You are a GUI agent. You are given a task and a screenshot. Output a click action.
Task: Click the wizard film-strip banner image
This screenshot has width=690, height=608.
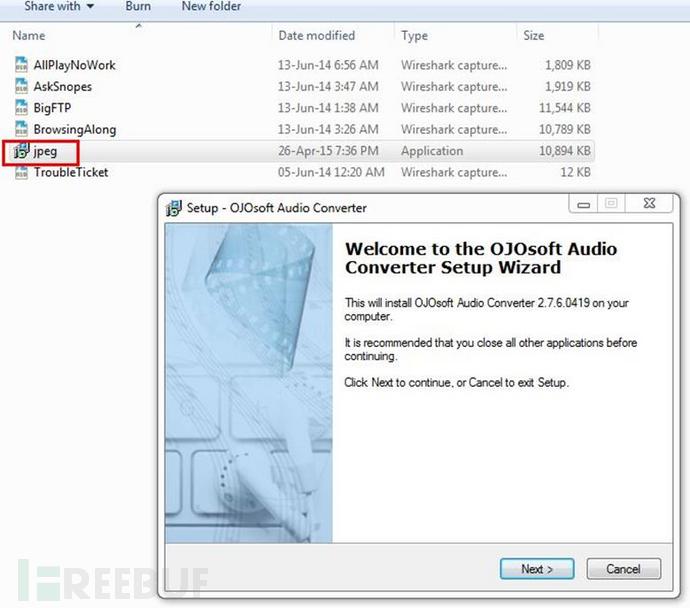[x=249, y=383]
